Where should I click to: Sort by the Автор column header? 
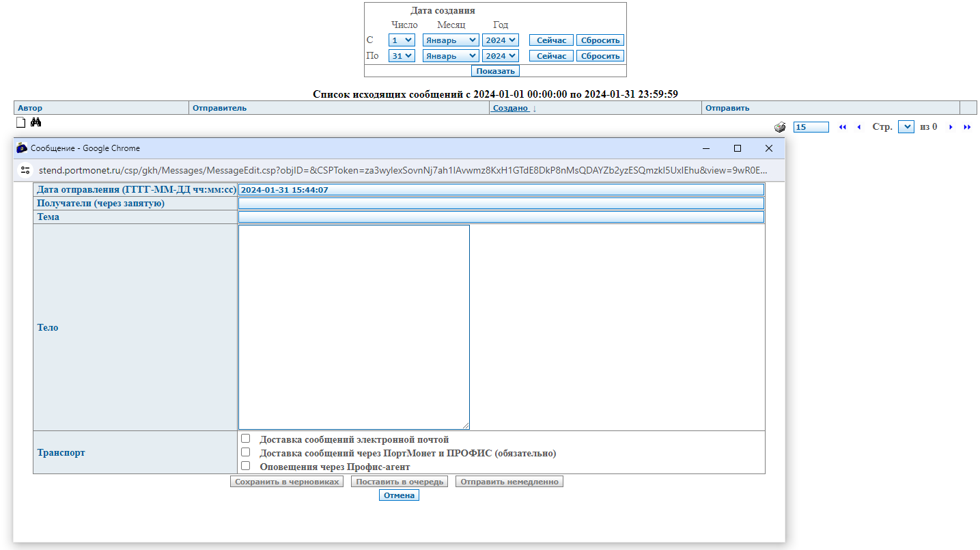point(30,108)
